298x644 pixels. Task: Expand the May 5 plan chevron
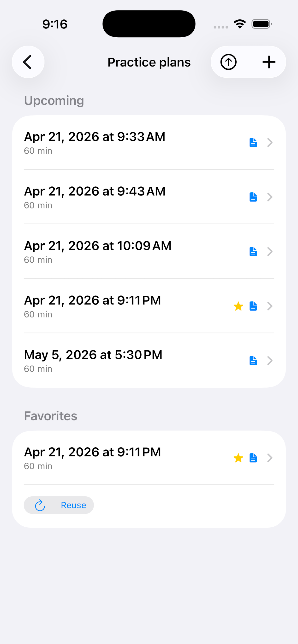[270, 361]
